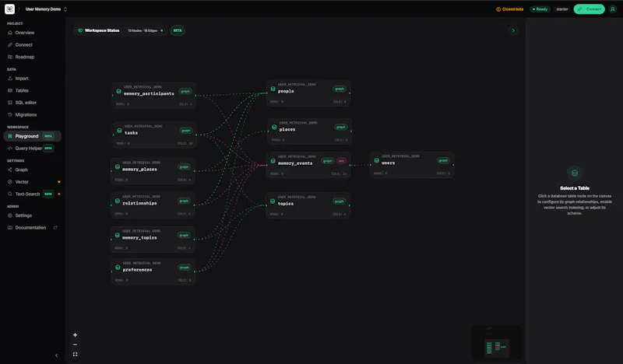Open Query Helper in the sidebar
623x364 pixels.
(x=29, y=148)
